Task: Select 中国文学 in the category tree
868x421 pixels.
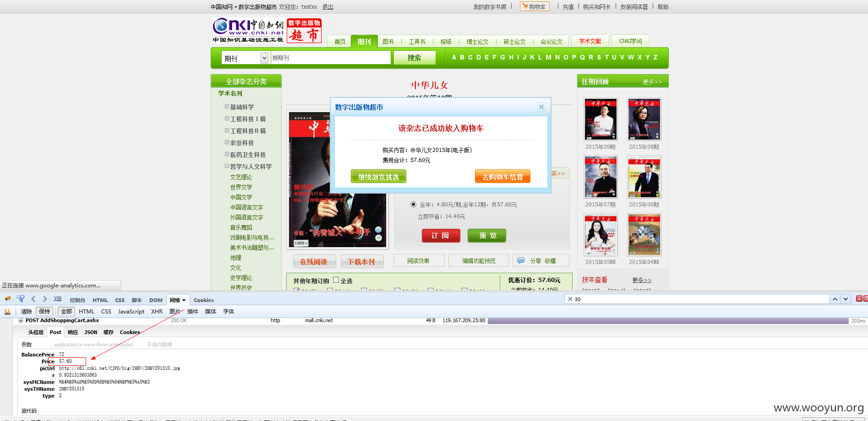Action: click(x=241, y=197)
